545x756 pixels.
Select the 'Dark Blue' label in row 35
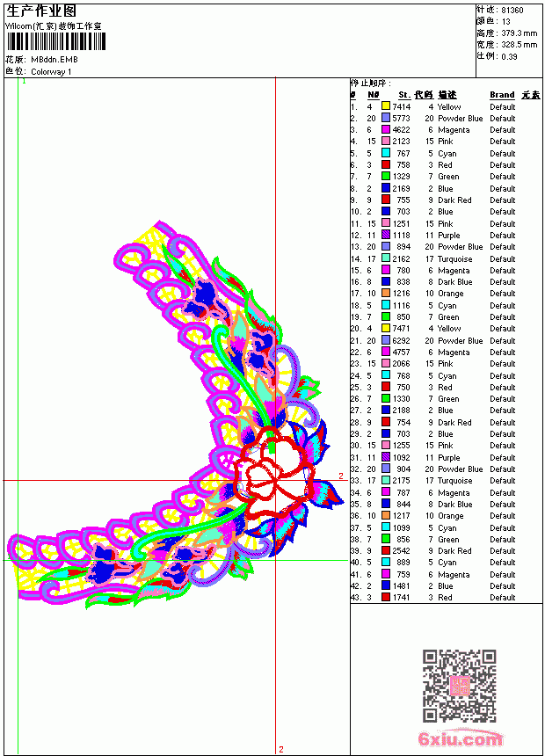click(454, 505)
